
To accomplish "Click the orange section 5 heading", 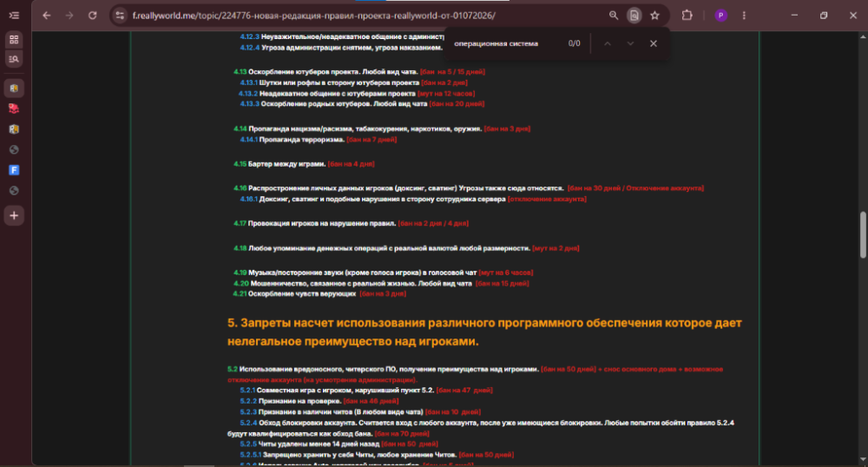I will [484, 332].
